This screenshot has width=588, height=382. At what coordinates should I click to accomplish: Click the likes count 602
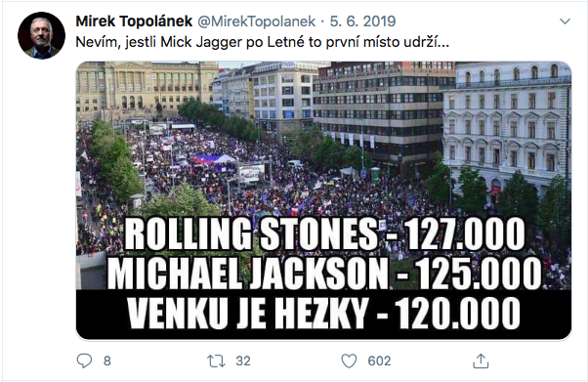[x=379, y=361]
